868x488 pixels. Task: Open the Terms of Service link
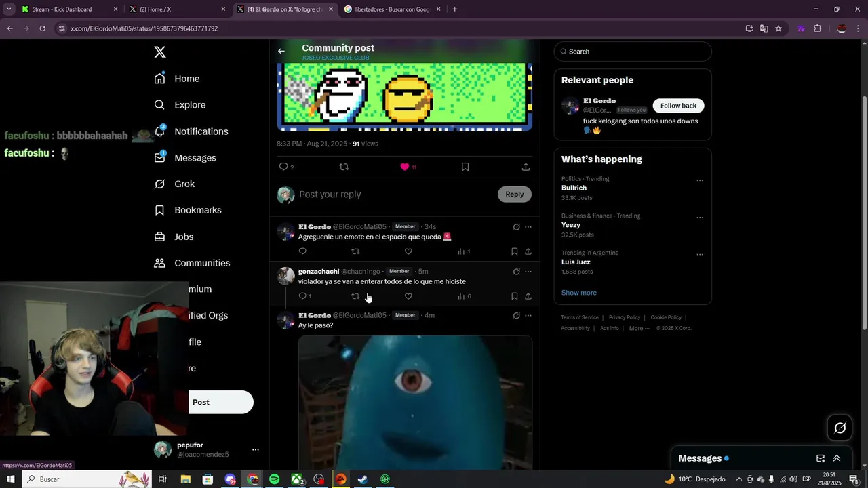[580, 317]
